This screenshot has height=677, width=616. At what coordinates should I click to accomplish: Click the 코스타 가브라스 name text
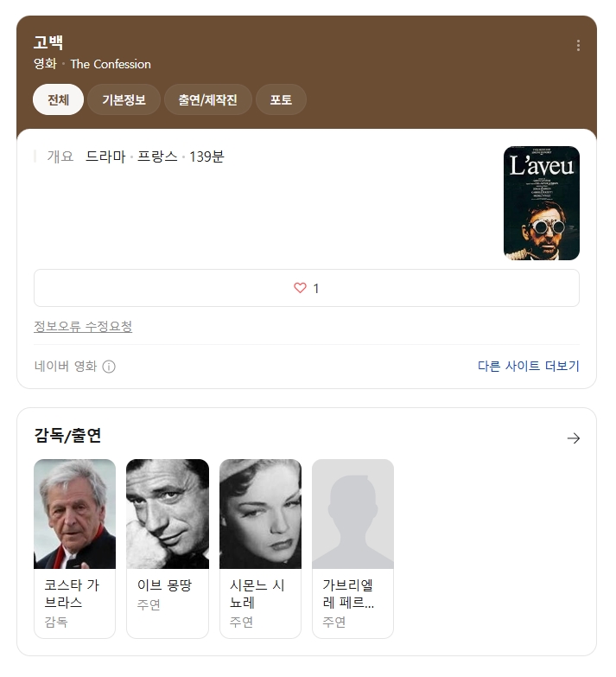[73, 594]
